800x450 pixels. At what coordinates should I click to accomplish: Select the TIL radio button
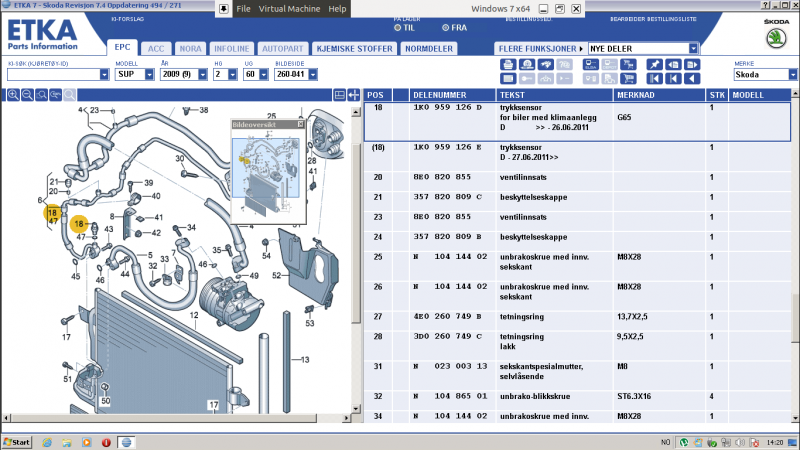point(397,28)
